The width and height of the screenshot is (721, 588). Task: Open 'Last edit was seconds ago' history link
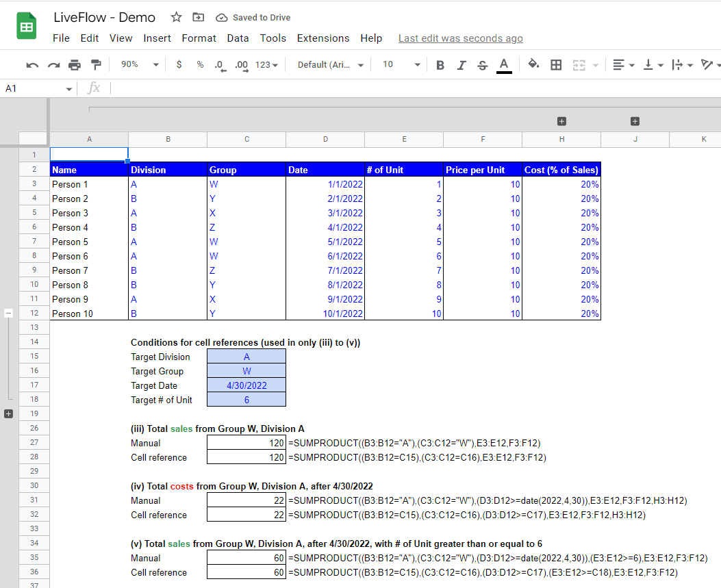(x=460, y=38)
